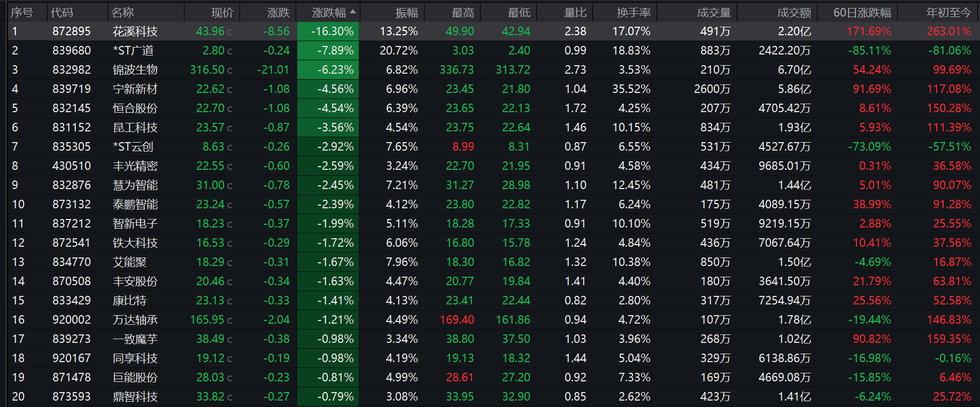Screen dimensions: 980x407
Task: Select the *ST云创 stock row
Action: click(x=490, y=147)
